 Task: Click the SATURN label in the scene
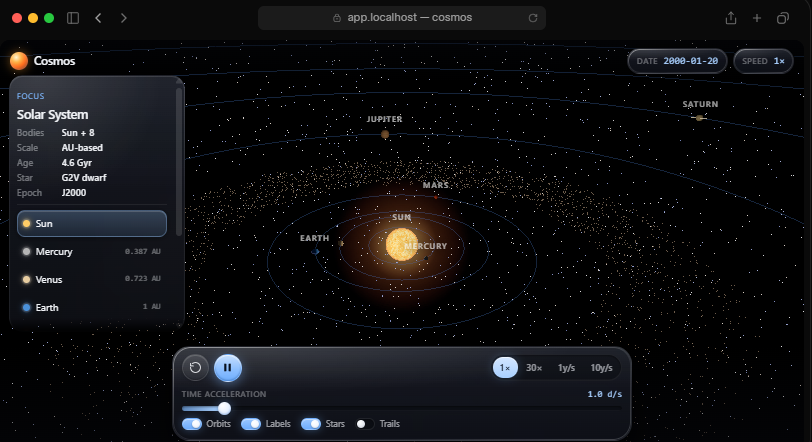(x=700, y=104)
